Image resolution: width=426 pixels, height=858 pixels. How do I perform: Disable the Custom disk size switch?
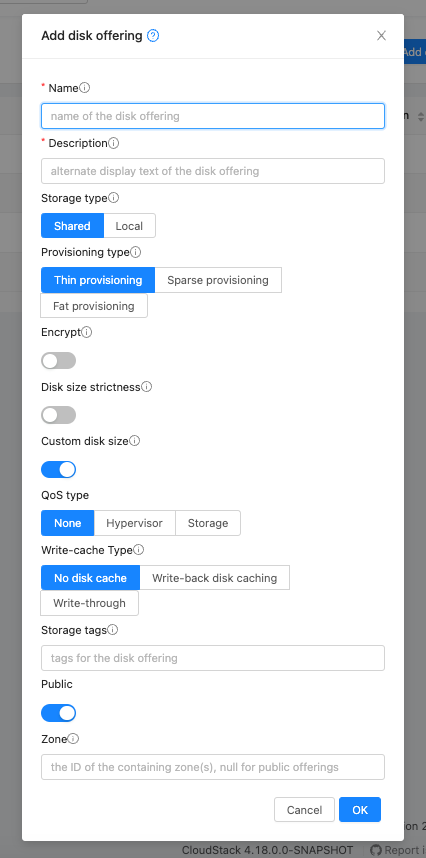tap(59, 469)
